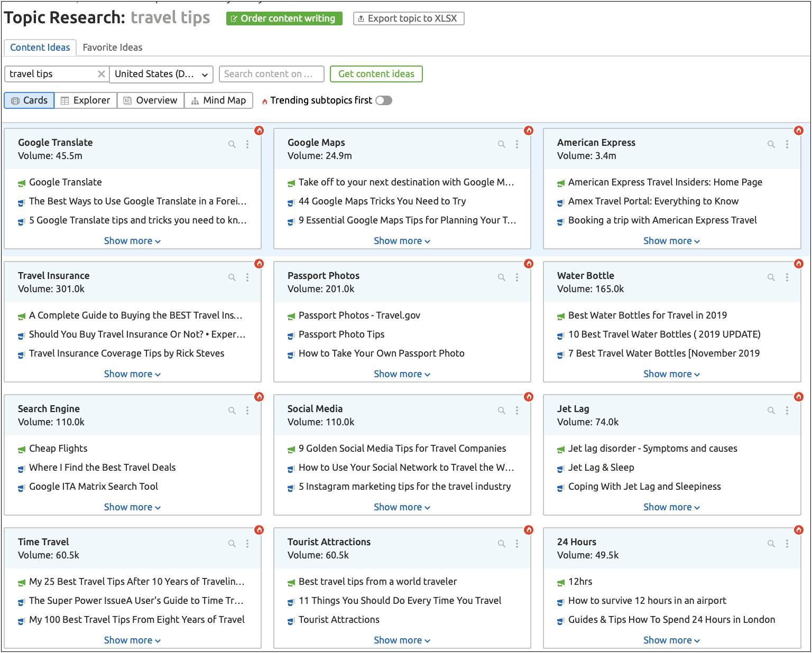
Task: Open the three-dot menu on Google Maps card
Action: [517, 144]
